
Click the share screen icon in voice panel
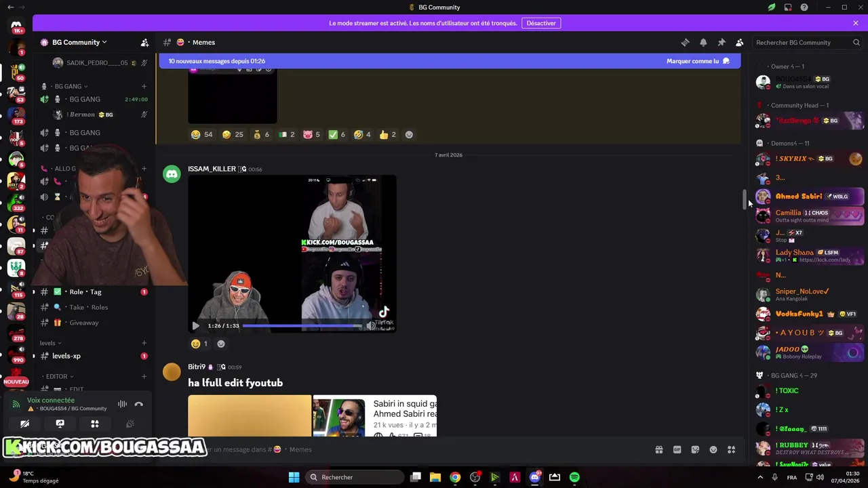[60, 424]
